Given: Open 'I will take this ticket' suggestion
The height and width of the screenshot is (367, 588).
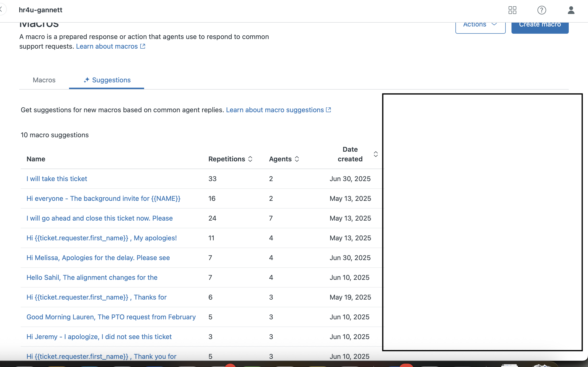Looking at the screenshot, I should click(x=57, y=179).
